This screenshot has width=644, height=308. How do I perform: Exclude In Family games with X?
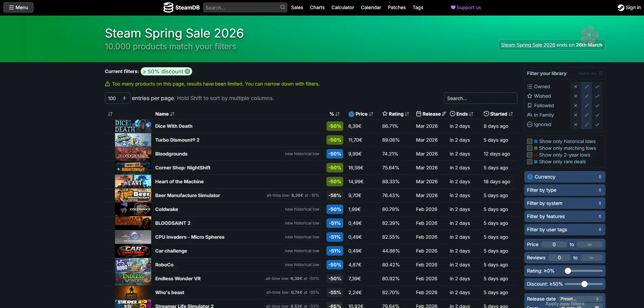coord(576,115)
